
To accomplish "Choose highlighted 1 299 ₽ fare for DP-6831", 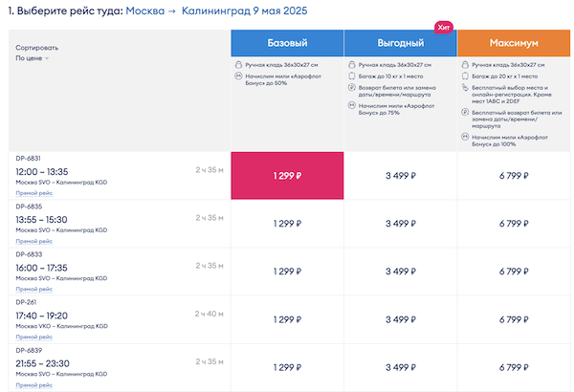I will tap(286, 175).
